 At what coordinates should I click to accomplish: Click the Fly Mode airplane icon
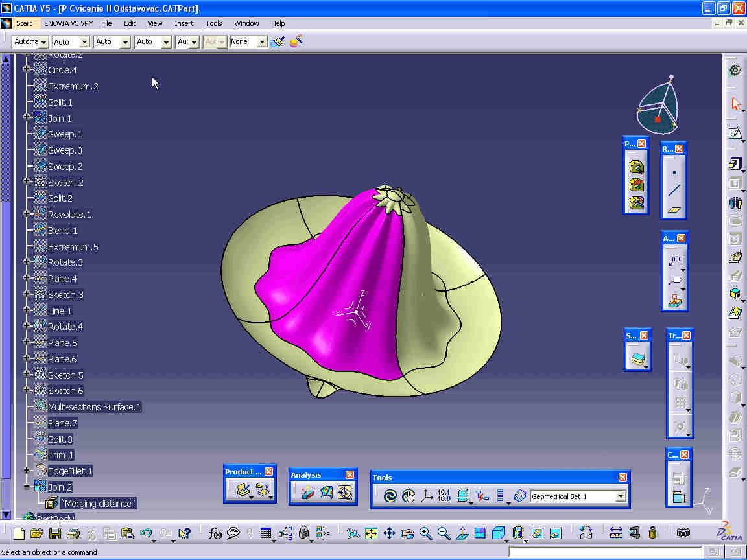pos(353,533)
